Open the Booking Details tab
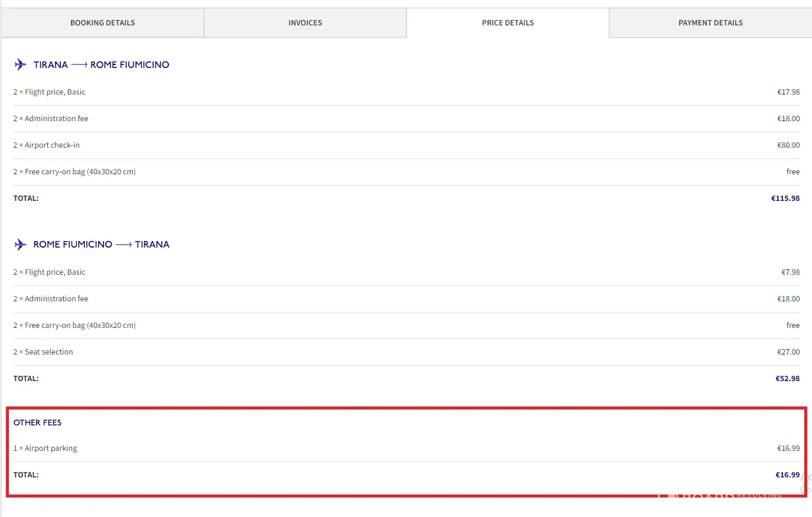 click(x=102, y=23)
